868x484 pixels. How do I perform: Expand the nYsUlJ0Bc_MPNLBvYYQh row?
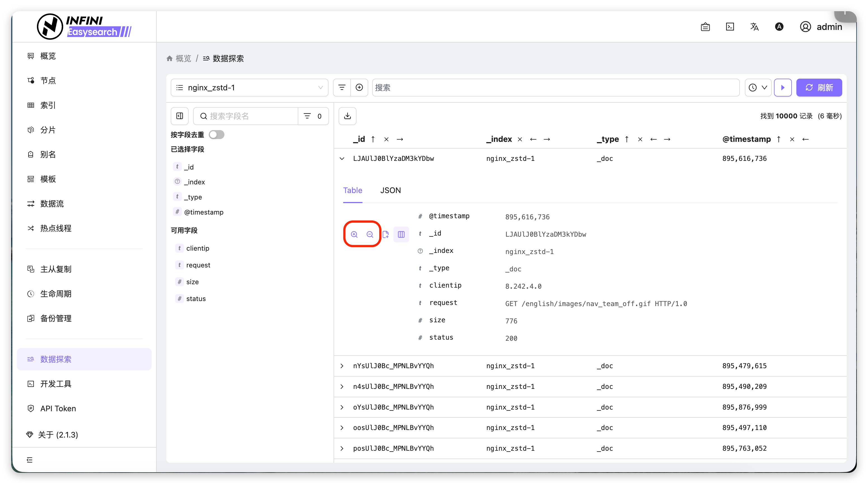click(x=342, y=366)
